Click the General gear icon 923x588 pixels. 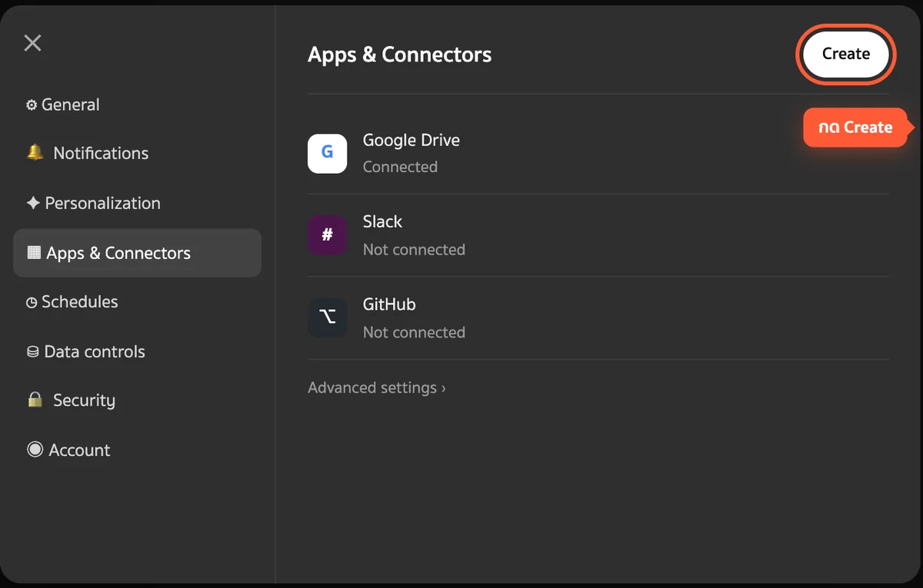(32, 105)
